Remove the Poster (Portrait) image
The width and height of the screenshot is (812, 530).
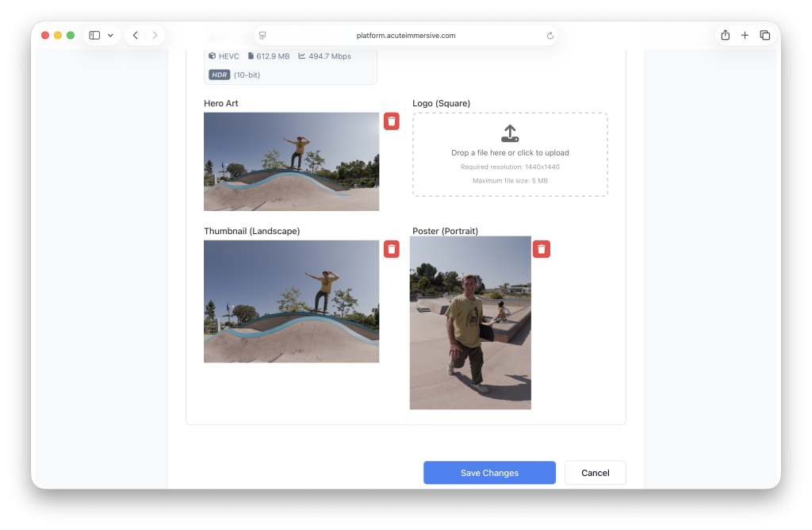[541, 249]
